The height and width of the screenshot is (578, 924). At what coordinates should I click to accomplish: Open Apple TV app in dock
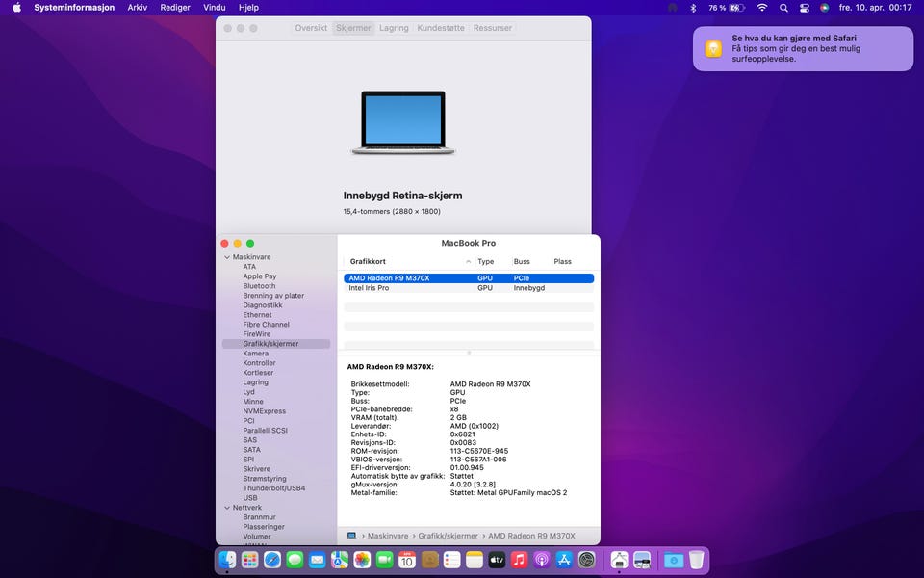497,559
